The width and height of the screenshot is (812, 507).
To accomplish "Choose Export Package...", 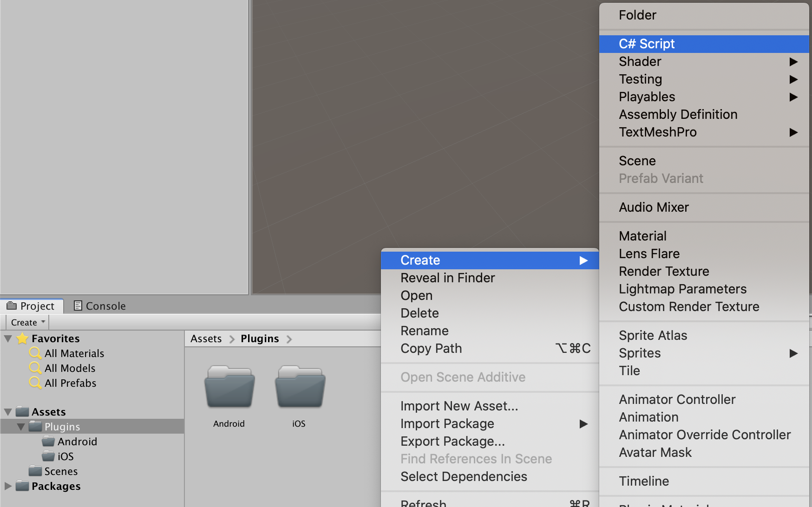I will (490, 441).
